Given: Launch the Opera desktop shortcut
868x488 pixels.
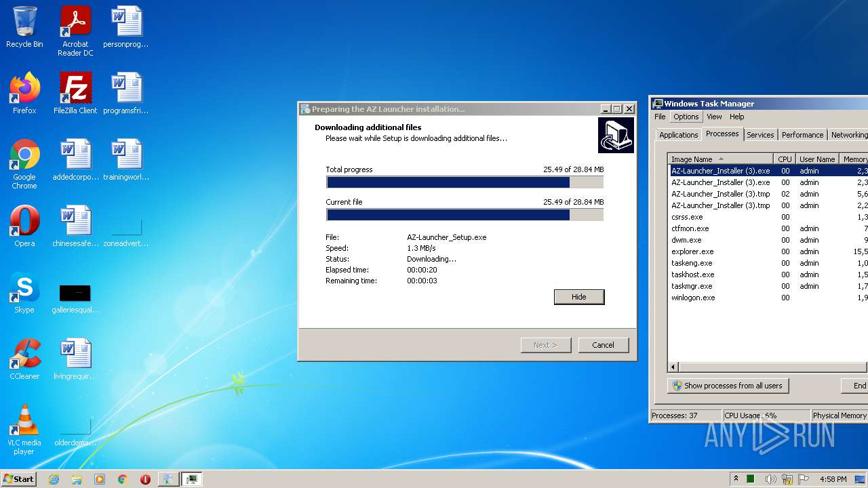Looking at the screenshot, I should (x=24, y=226).
